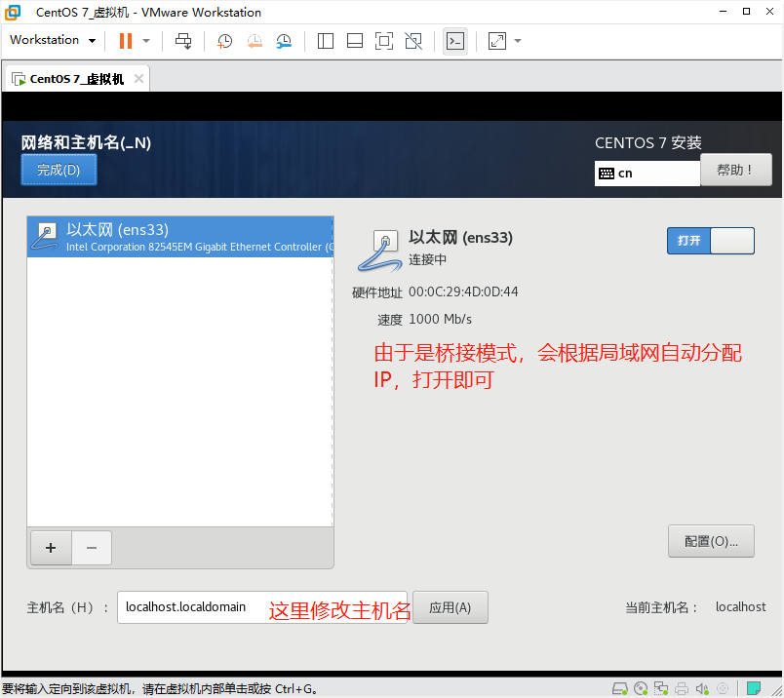The width and height of the screenshot is (784, 698).
Task: Open the snapshot manager
Action: point(284,41)
